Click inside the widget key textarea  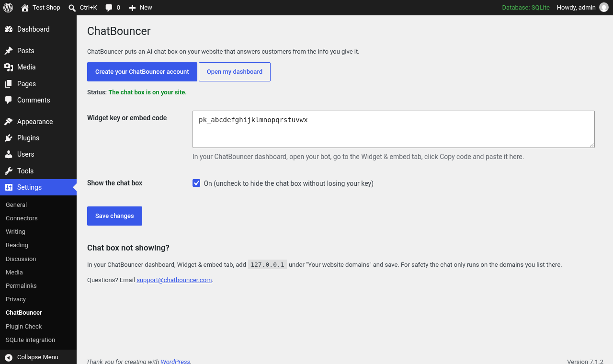(x=394, y=129)
